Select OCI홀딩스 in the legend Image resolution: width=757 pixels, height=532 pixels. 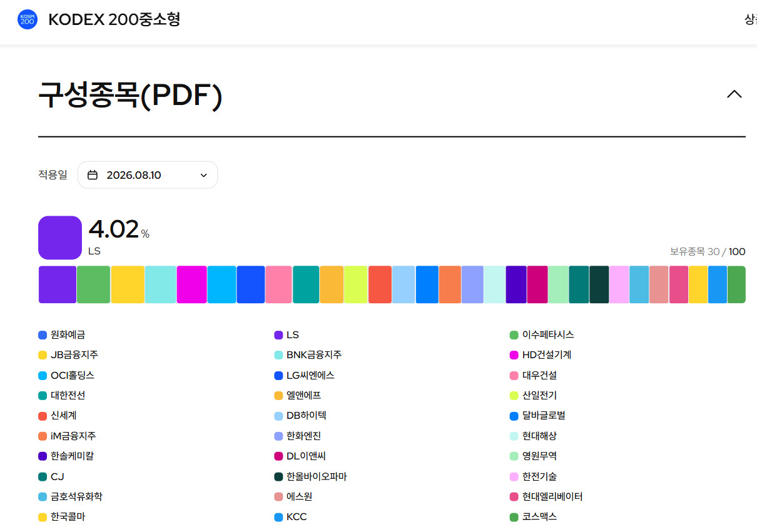pyautogui.click(x=66, y=376)
